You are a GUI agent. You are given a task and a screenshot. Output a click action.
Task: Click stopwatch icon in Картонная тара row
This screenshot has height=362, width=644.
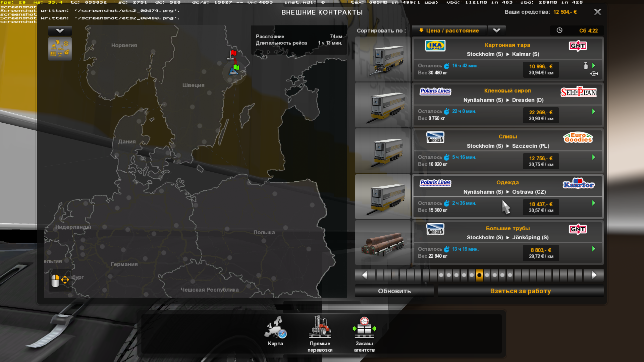tap(447, 66)
